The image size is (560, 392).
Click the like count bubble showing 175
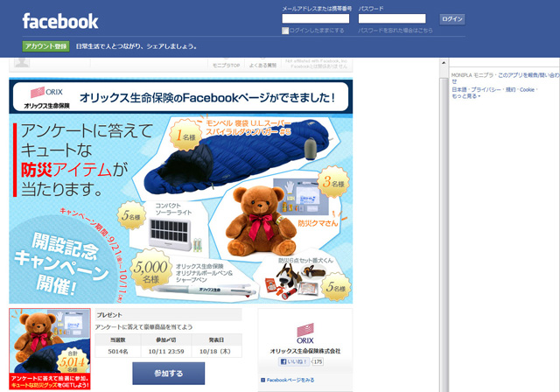pos(318,361)
